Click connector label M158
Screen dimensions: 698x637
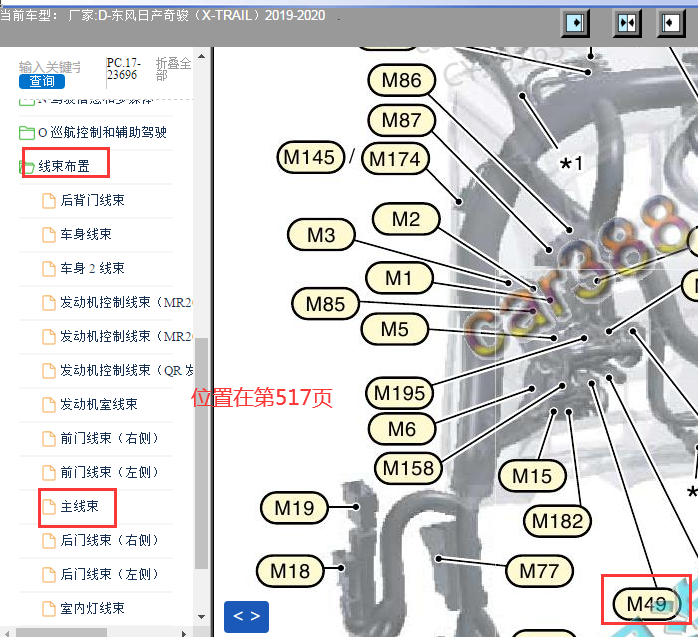click(408, 468)
